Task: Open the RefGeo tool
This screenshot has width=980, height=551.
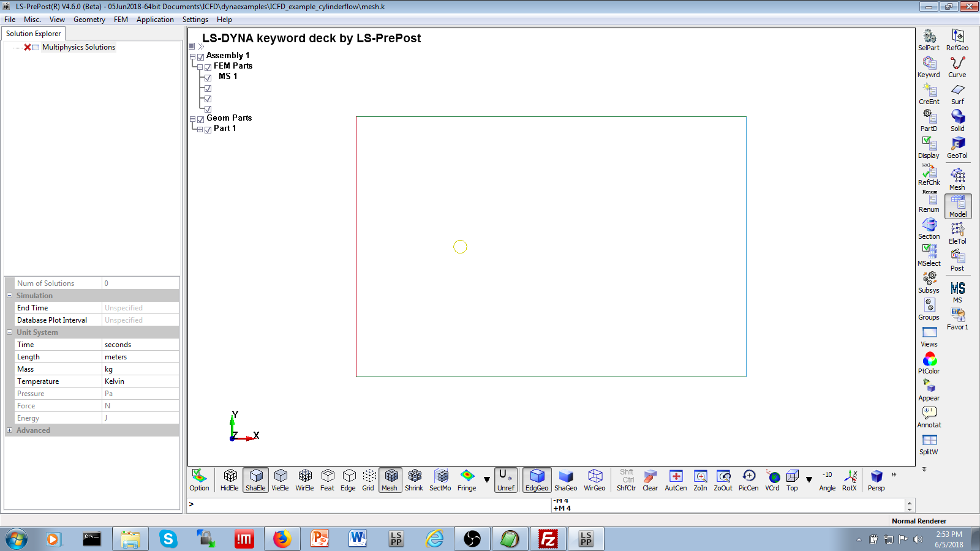Action: 957,40
